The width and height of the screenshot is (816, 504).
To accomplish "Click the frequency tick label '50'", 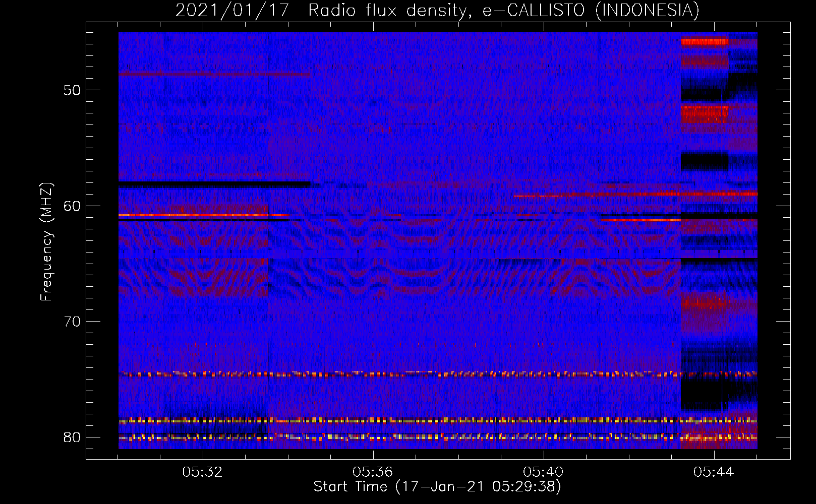I will coord(73,90).
